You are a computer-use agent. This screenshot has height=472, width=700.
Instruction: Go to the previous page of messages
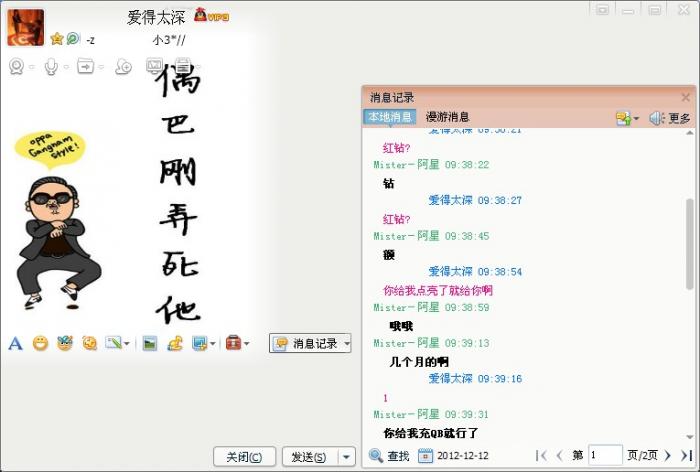pos(559,455)
